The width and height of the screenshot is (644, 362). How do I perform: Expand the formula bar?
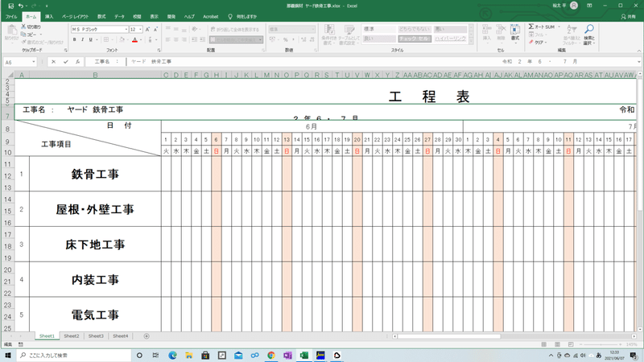point(638,62)
